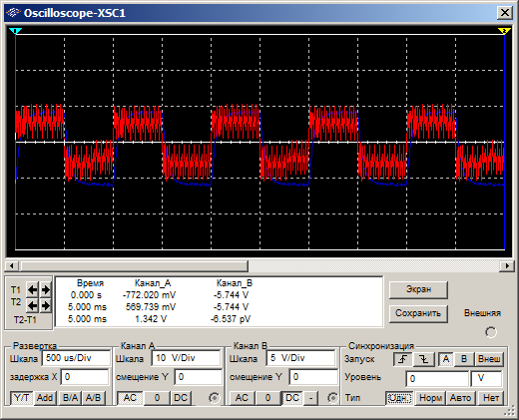Select falling edge trigger icon
Image resolution: width=519 pixels, height=420 pixels.
(424, 359)
